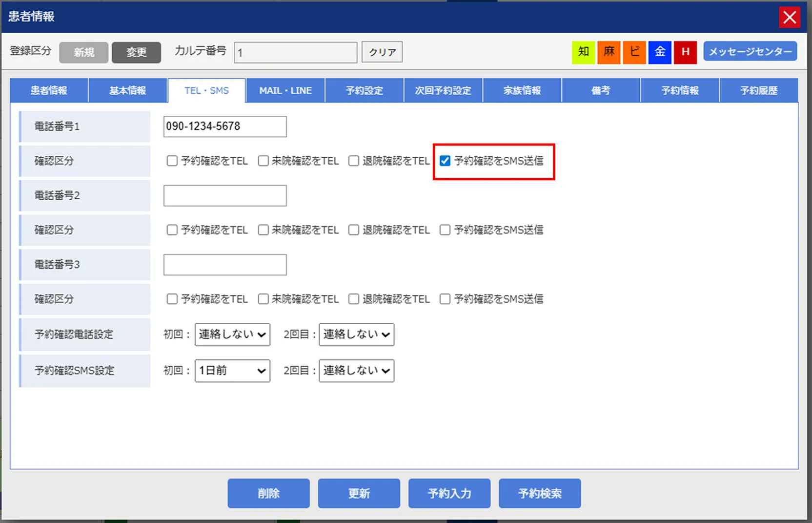Click the orange 麻 status badge

tap(609, 52)
